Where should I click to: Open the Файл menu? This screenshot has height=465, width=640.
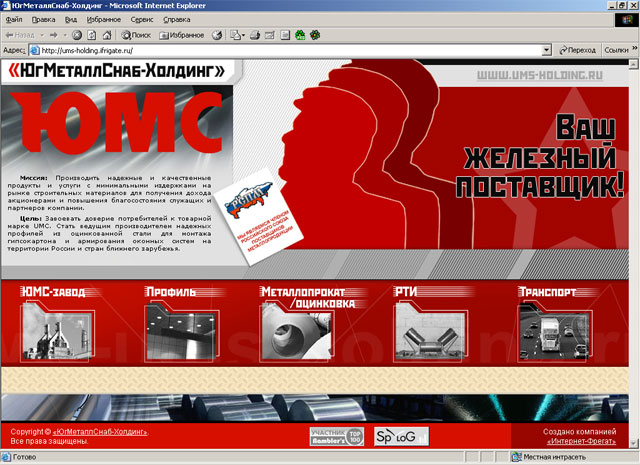point(14,19)
